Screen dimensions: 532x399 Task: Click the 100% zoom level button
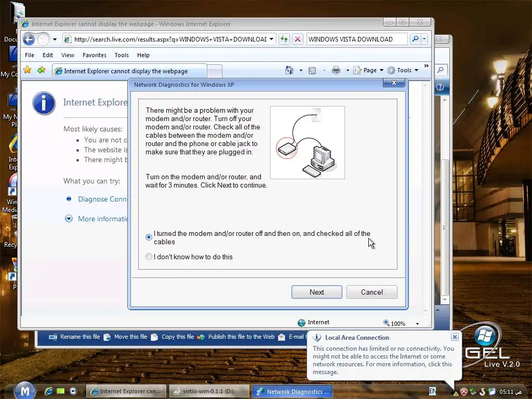pos(395,323)
